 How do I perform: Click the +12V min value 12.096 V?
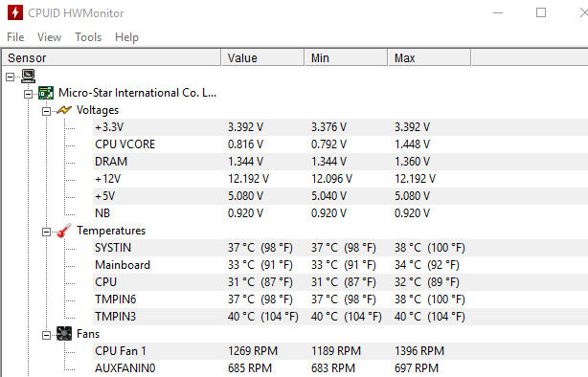point(332,179)
